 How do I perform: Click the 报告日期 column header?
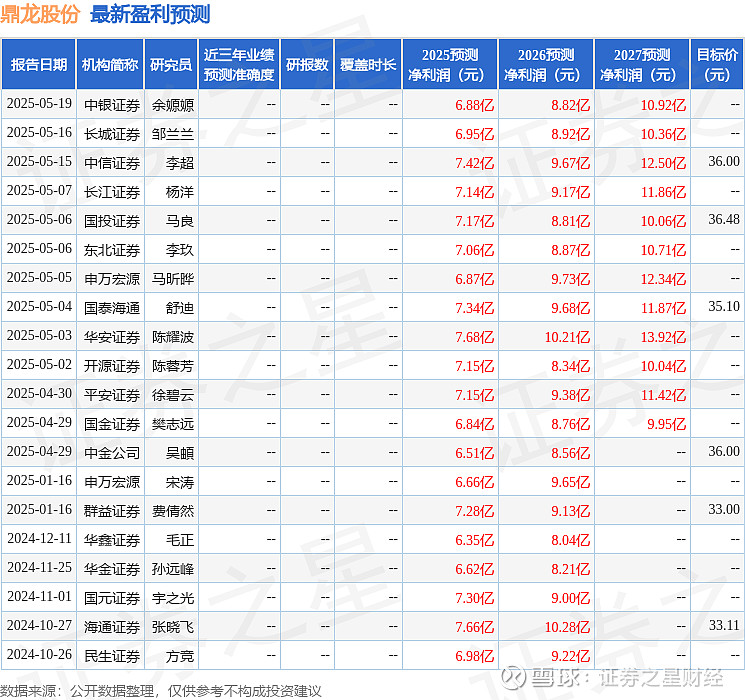(x=38, y=64)
